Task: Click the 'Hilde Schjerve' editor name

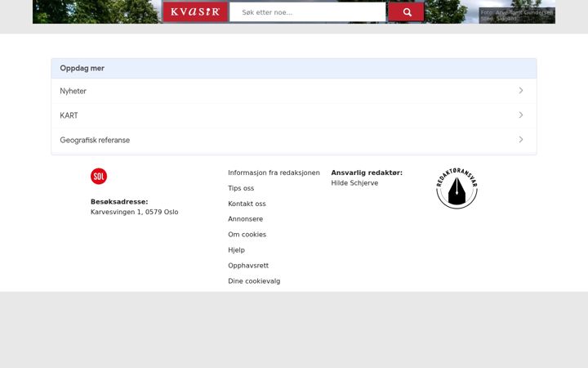Action: coord(354,183)
